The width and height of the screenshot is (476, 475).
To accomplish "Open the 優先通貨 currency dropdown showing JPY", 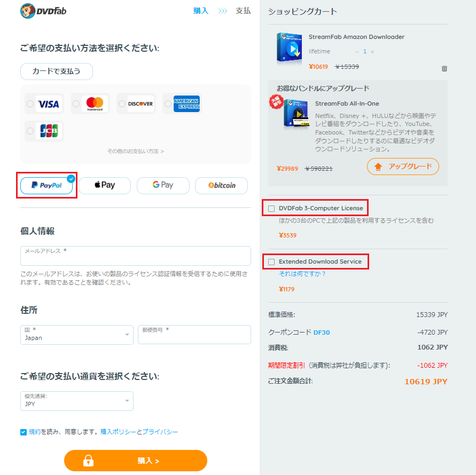I will pos(77,401).
